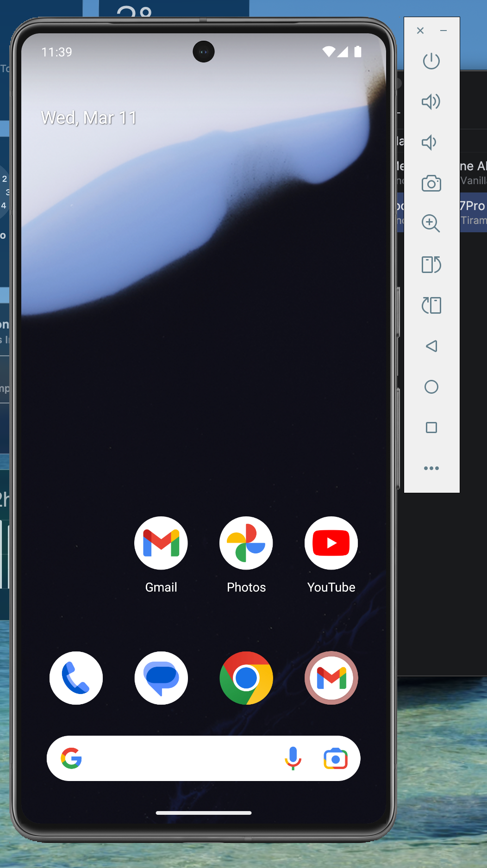The image size is (487, 868).
Task: Click the emulator Power button
Action: click(431, 61)
